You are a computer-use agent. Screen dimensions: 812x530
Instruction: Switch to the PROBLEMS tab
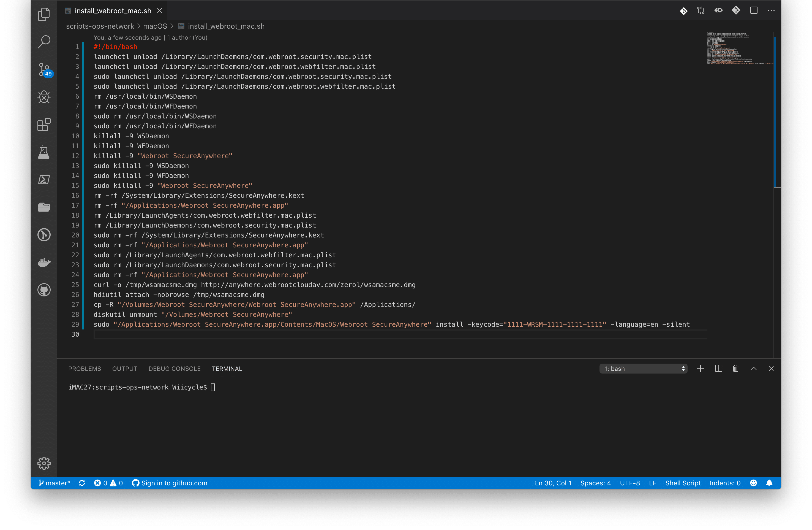coord(85,369)
